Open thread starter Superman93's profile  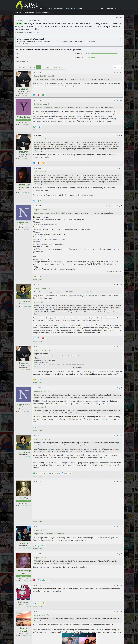pos(21,33)
